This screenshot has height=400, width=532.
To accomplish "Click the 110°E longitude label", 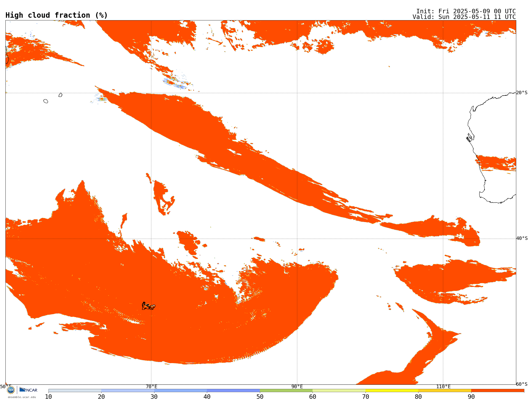I will (443, 387).
